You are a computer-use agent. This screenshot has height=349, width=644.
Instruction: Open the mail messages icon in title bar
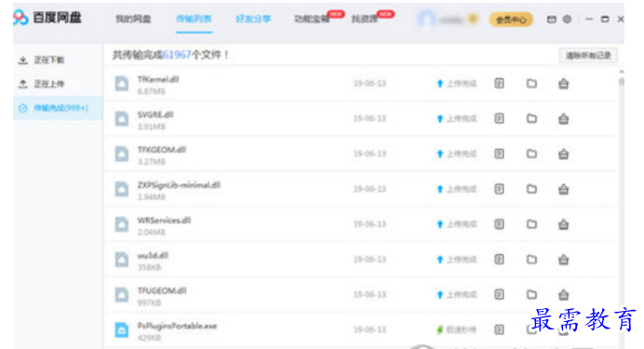point(552,20)
